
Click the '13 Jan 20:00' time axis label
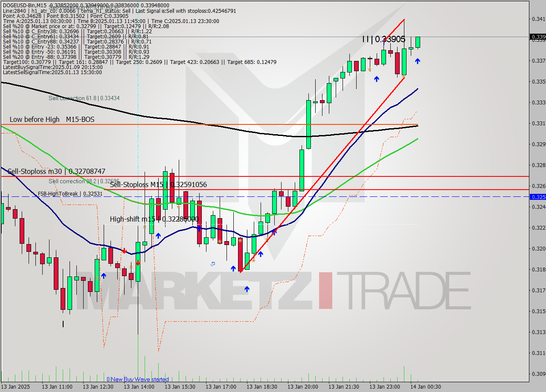[302, 387]
